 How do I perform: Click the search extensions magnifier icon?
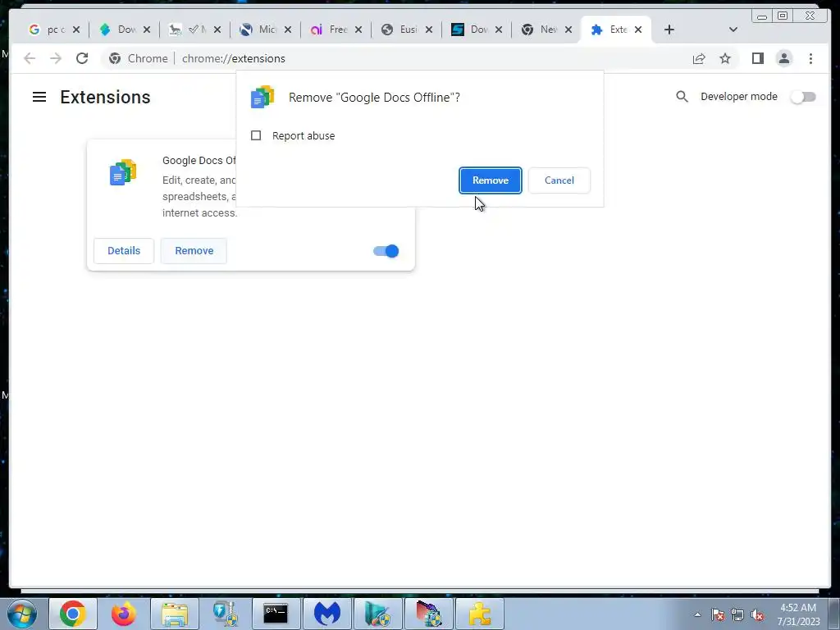tap(682, 97)
